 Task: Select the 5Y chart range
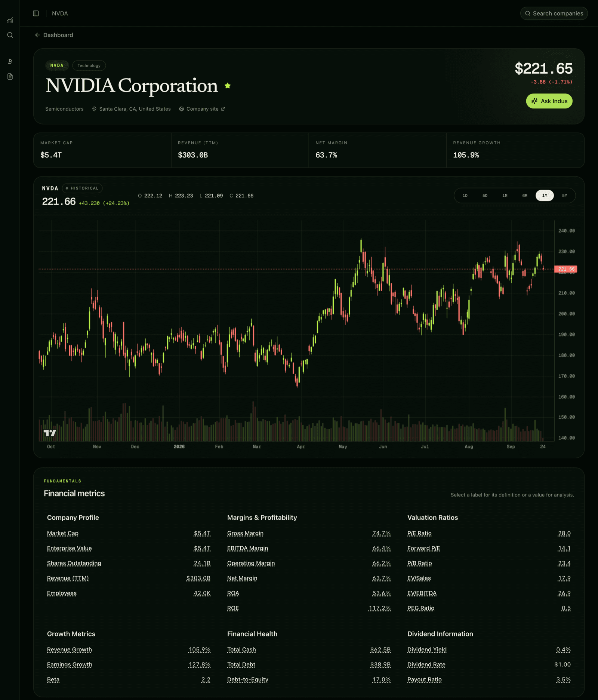[565, 196]
